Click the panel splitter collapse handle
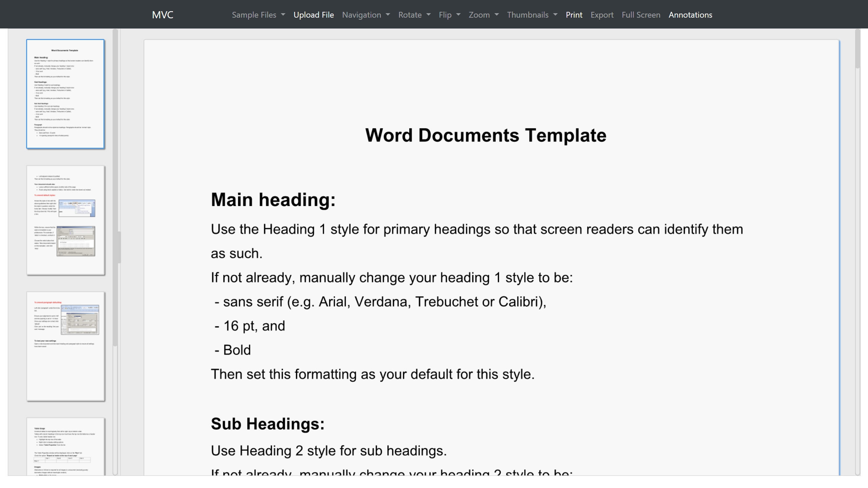The image size is (868, 488). 119,247
